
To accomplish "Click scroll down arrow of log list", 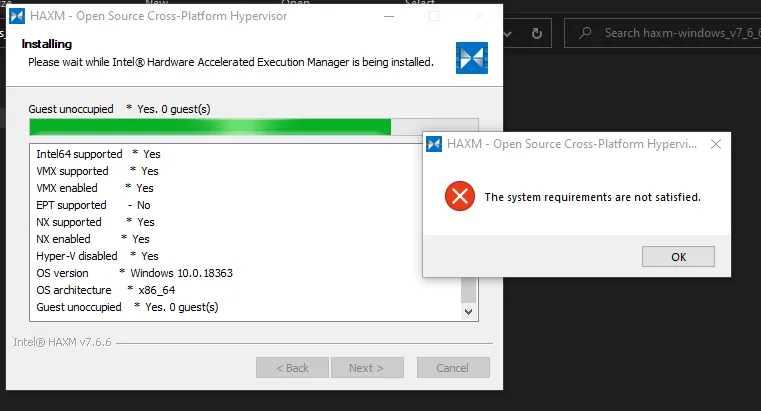I will point(468,312).
